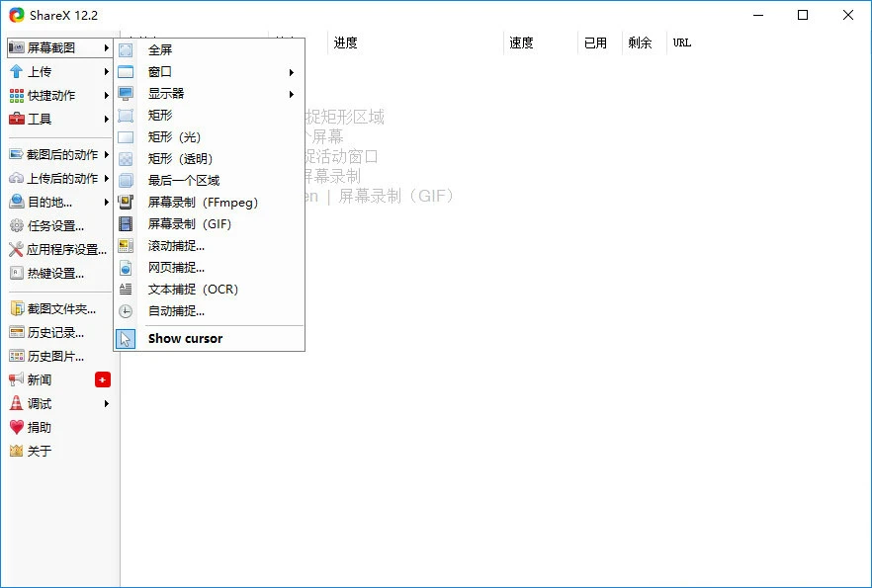The image size is (872, 588).
Task: Click the 滚动捕捉 icon
Action: point(126,246)
